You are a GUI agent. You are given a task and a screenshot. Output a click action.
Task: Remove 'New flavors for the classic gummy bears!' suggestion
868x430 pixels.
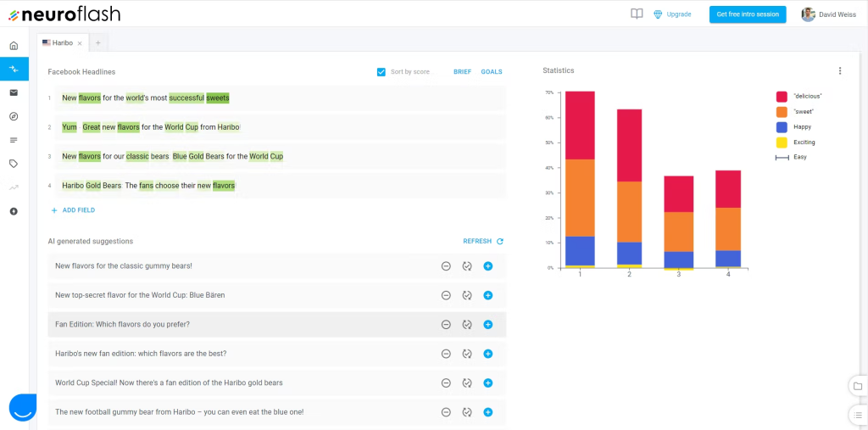[x=446, y=266]
